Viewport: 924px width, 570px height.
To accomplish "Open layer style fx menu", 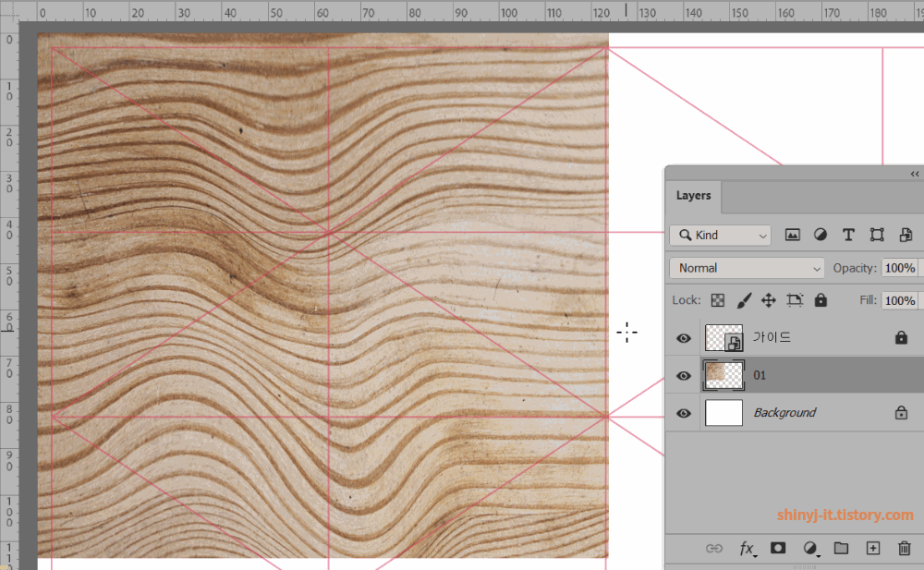I will tap(748, 549).
